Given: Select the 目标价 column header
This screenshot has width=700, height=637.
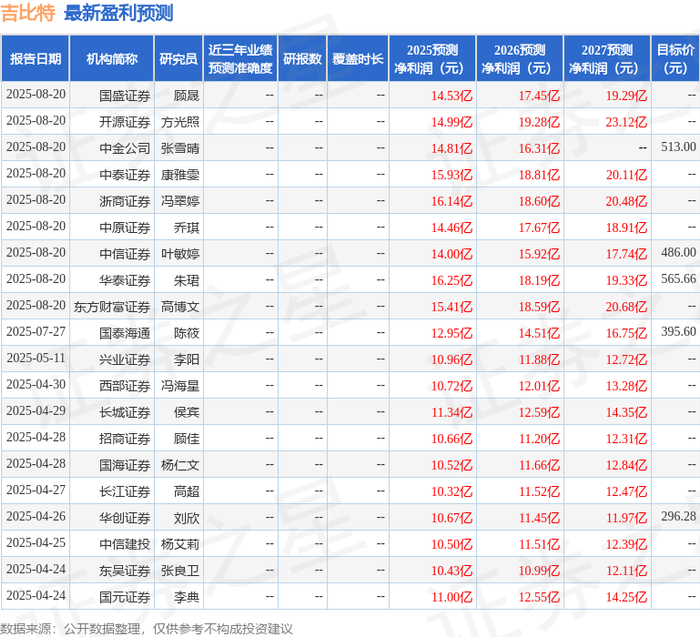Looking at the screenshot, I should [x=675, y=59].
